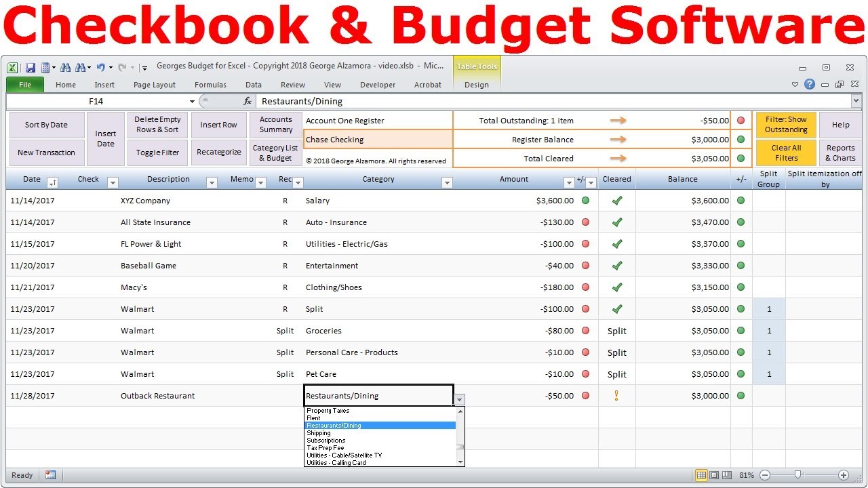The height and width of the screenshot is (488, 868).
Task: Click the Undo arrow icon
Action: pyautogui.click(x=100, y=67)
